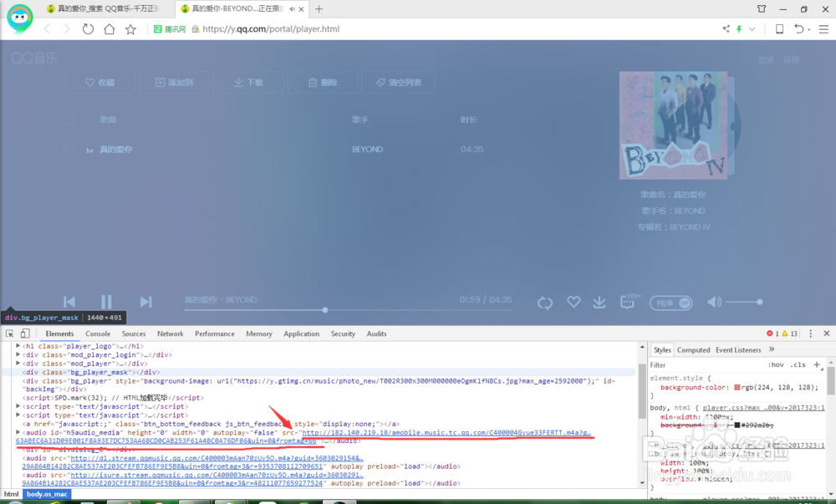Adjust the volume slider handle

(760, 302)
